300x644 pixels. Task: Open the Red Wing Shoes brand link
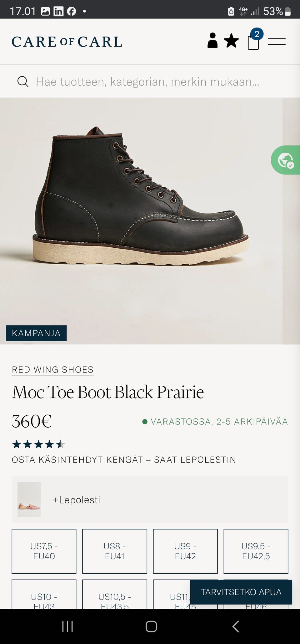tap(52, 369)
